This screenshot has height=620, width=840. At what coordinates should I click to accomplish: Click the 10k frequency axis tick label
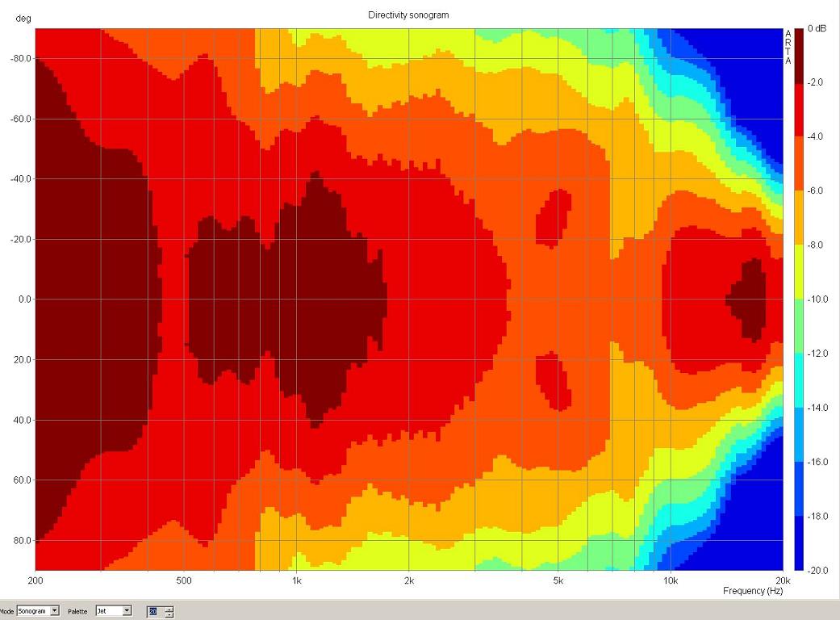click(670, 580)
